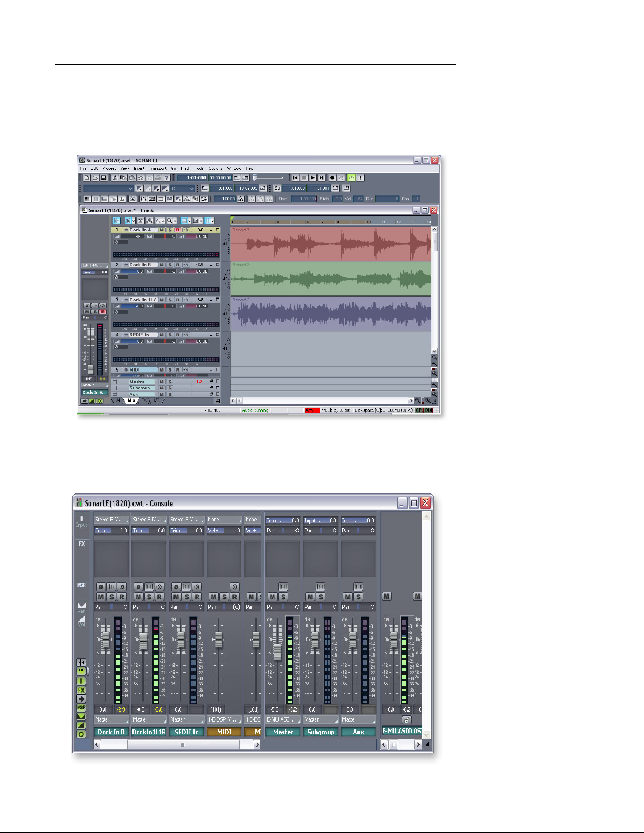644x833 pixels.
Task: Click the Subgroup strip name label in Console
Action: pyautogui.click(x=321, y=732)
